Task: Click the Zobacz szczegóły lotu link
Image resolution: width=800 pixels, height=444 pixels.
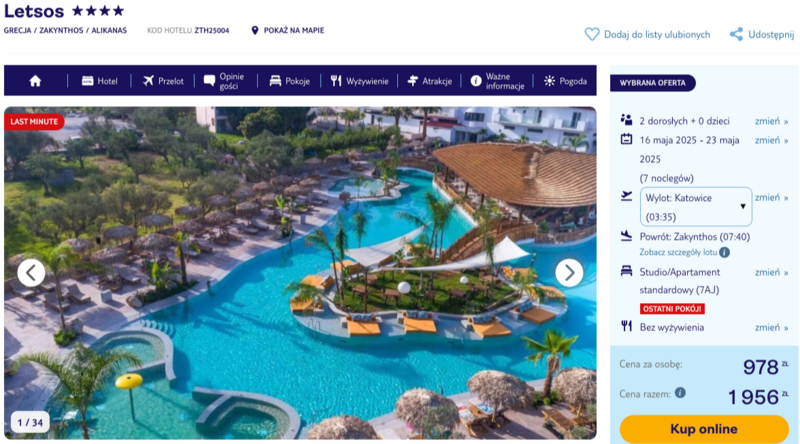Action: point(678,252)
